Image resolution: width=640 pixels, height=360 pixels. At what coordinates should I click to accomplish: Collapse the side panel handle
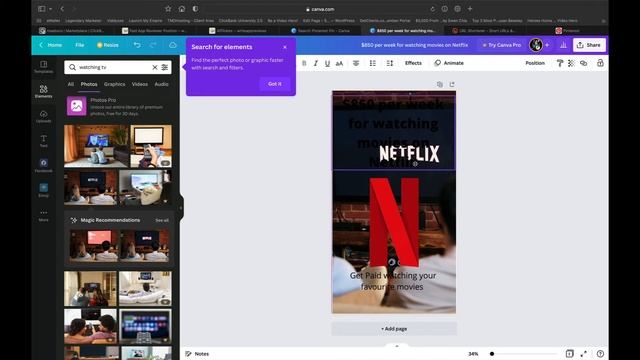(181, 208)
